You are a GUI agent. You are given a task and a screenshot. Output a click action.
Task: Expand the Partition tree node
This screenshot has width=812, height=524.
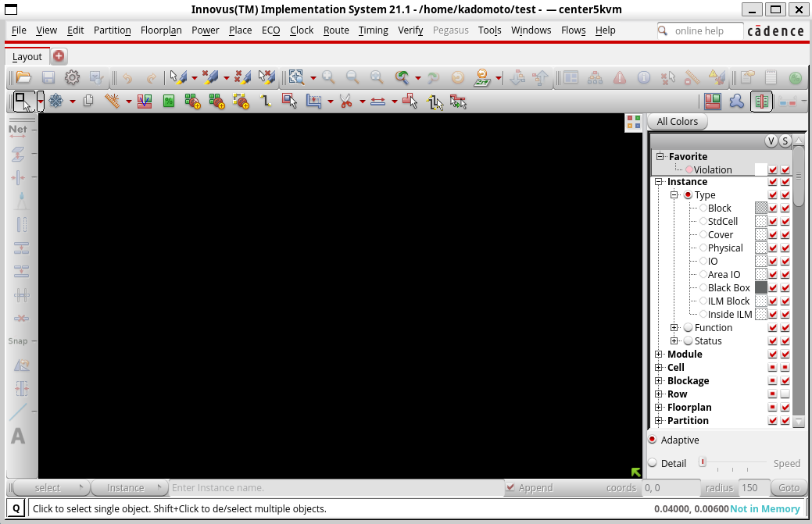tap(658, 421)
